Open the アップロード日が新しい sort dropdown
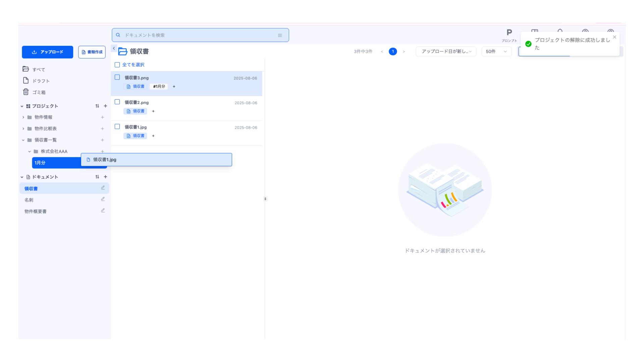Image resolution: width=644 pixels, height=362 pixels. 446,51
